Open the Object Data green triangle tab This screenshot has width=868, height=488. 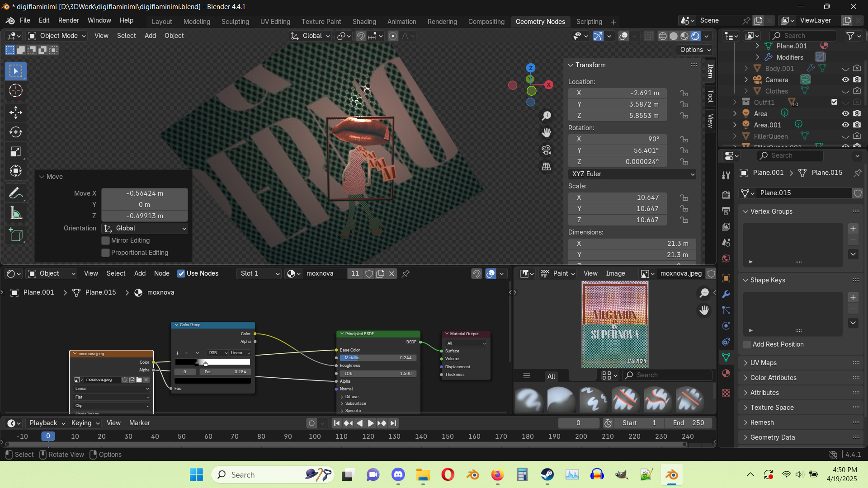pos(726,357)
